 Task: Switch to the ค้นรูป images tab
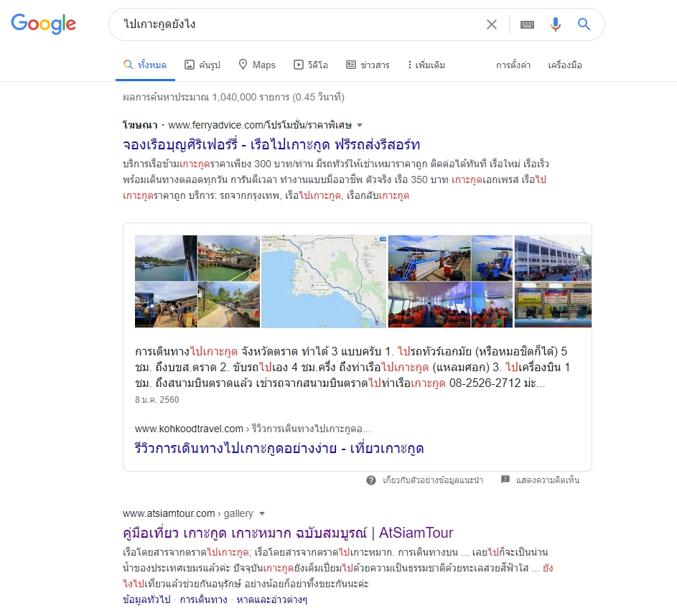[202, 65]
